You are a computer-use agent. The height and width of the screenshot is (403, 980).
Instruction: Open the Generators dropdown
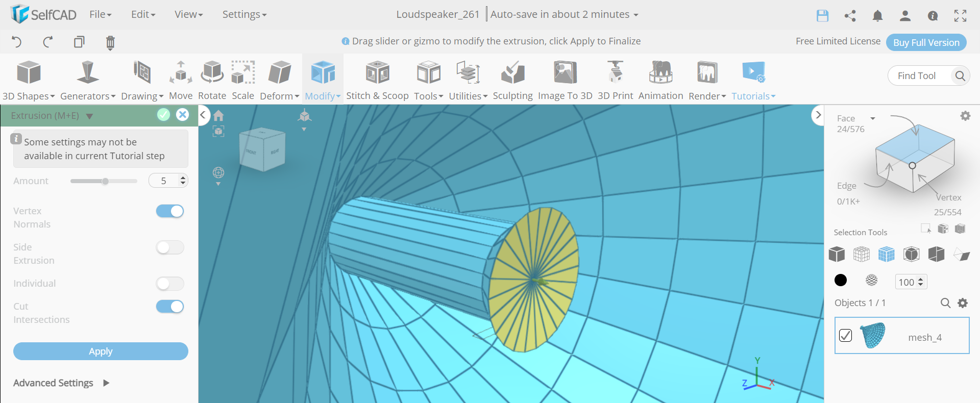point(88,80)
